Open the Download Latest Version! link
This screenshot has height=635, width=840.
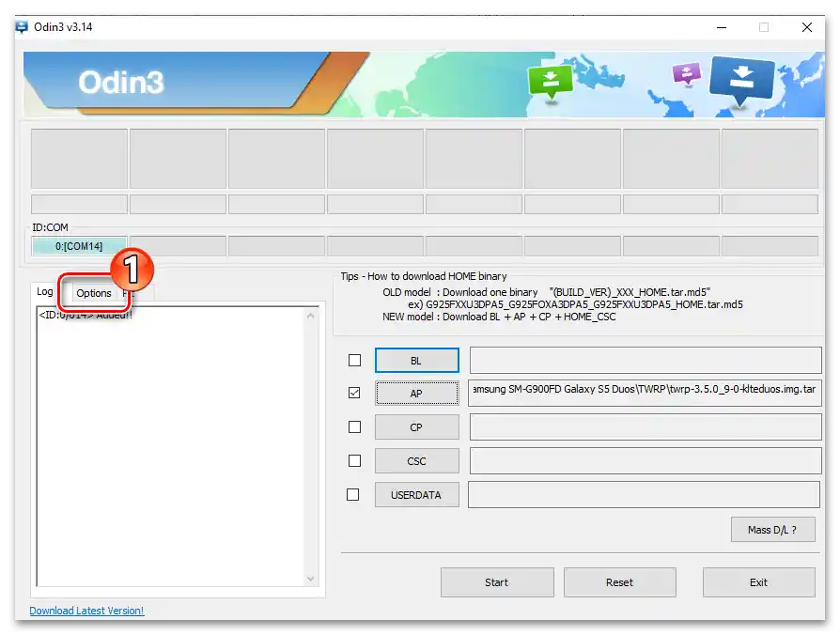pos(86,611)
